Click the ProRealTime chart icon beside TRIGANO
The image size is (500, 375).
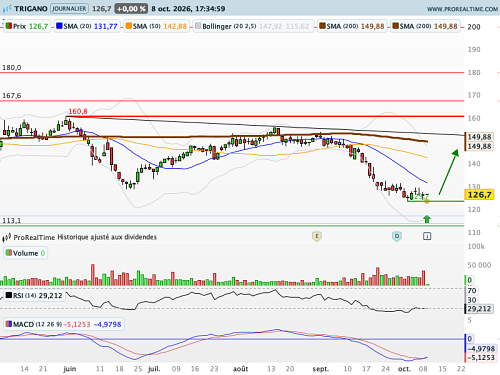click(x=7, y=9)
